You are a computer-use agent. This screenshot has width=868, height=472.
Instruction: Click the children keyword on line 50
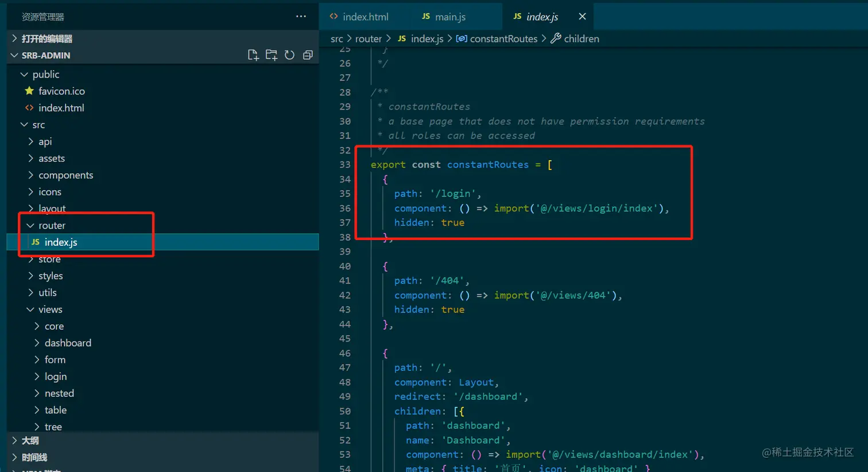[417, 411]
